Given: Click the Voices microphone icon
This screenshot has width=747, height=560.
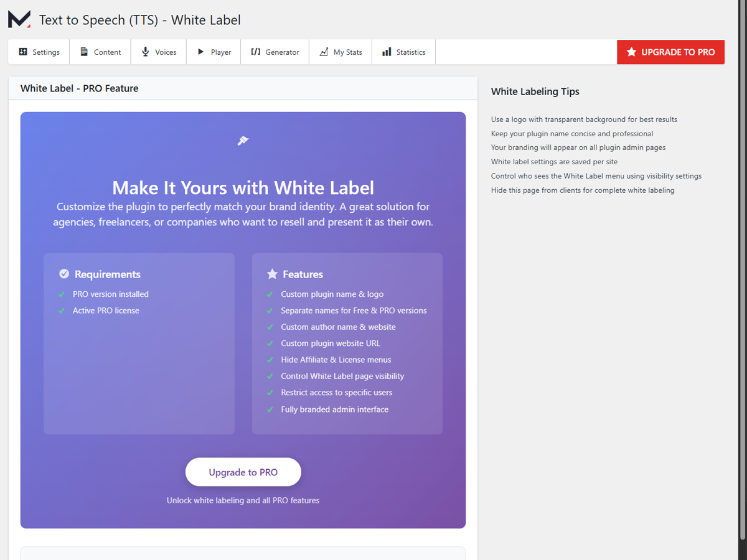Looking at the screenshot, I should (x=145, y=52).
